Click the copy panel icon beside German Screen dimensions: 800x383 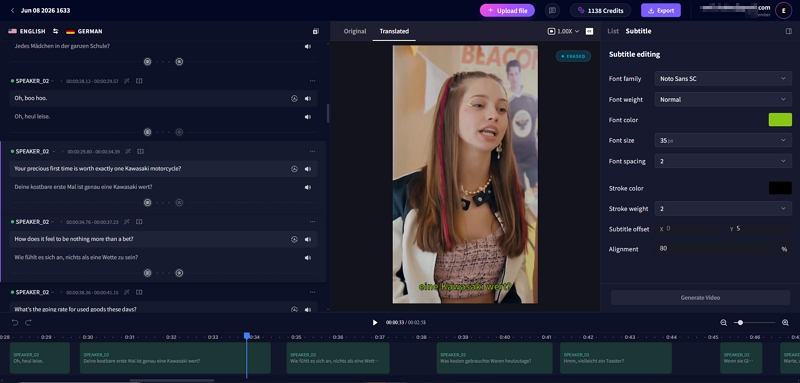click(x=315, y=31)
